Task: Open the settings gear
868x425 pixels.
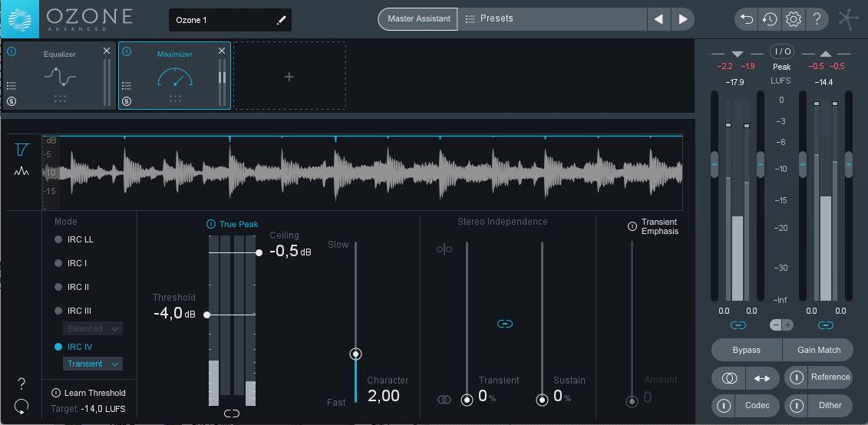Action: click(x=794, y=19)
